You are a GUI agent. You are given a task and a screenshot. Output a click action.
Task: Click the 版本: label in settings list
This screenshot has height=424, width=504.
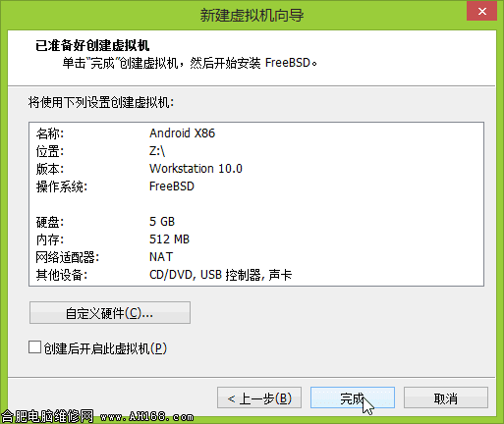[50, 169]
